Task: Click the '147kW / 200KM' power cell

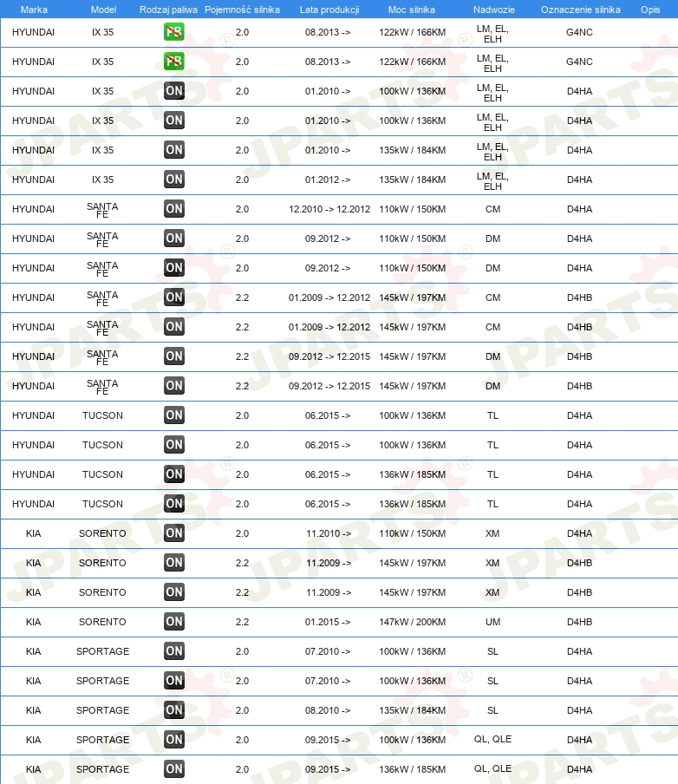Action: coord(413,622)
